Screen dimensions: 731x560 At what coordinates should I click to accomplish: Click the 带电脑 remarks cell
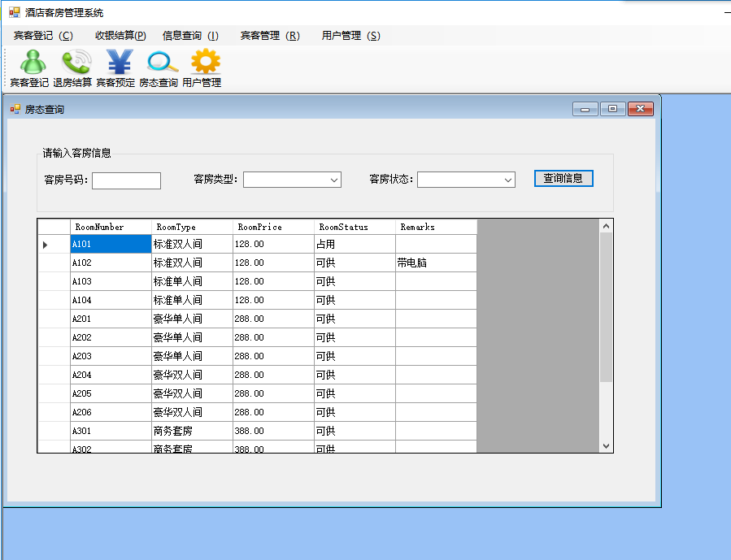coord(437,263)
